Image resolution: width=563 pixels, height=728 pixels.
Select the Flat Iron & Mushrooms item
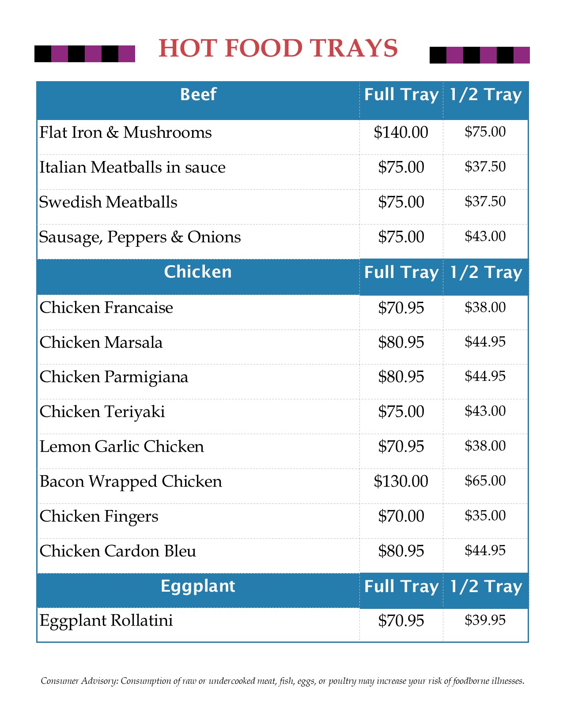[x=125, y=132]
